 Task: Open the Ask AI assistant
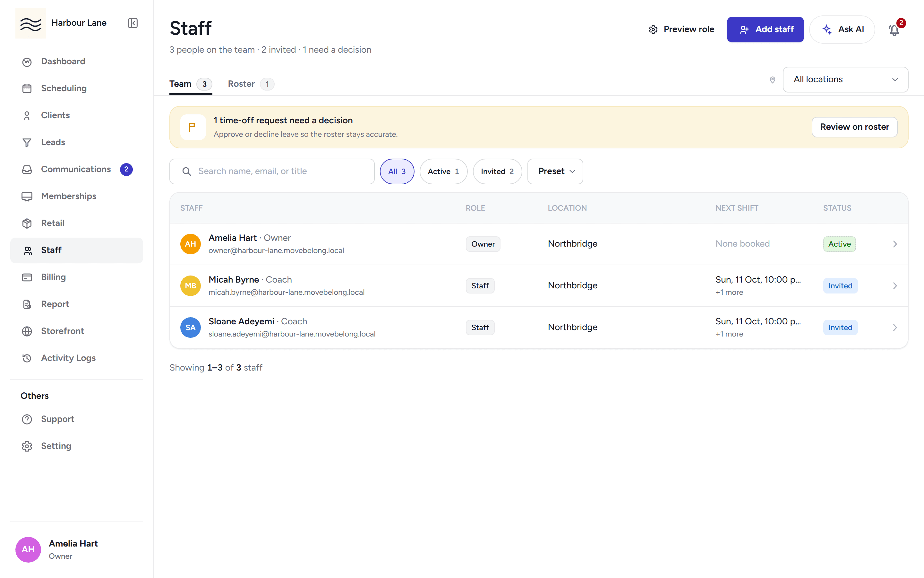(842, 29)
